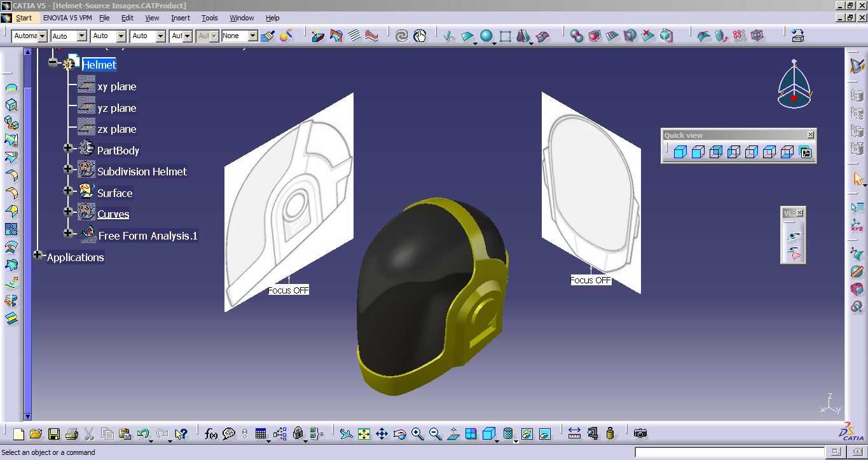Viewport: 868px width, 460px height.
Task: Expand the Free Form Analysis.1 node
Action: [x=69, y=233]
